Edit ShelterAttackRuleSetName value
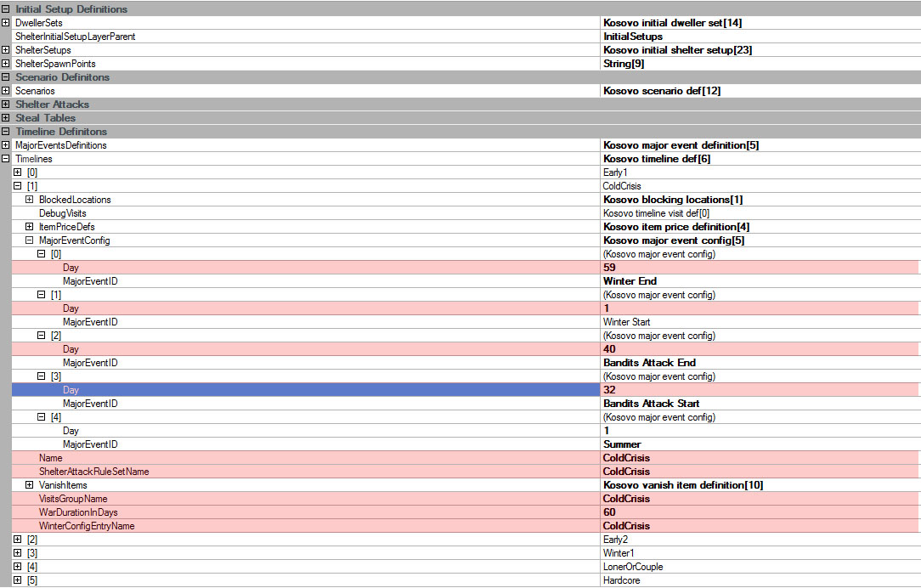The width and height of the screenshot is (921, 588). (x=760, y=472)
